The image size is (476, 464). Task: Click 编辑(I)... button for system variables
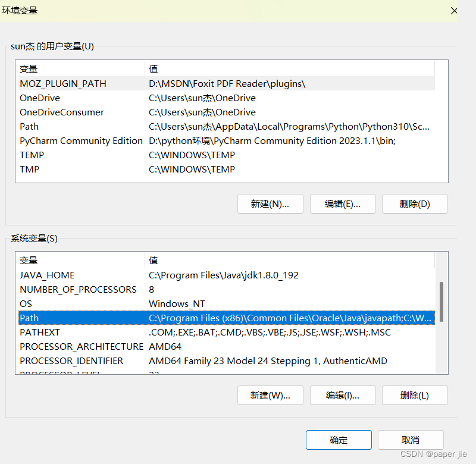(343, 396)
